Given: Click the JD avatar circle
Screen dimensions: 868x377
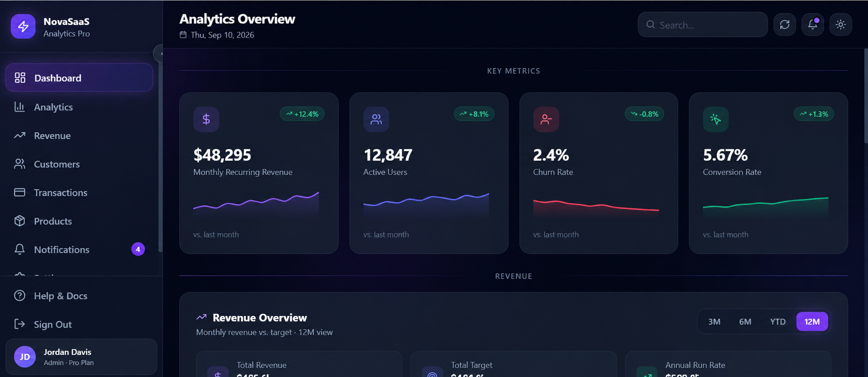Looking at the screenshot, I should pos(25,357).
